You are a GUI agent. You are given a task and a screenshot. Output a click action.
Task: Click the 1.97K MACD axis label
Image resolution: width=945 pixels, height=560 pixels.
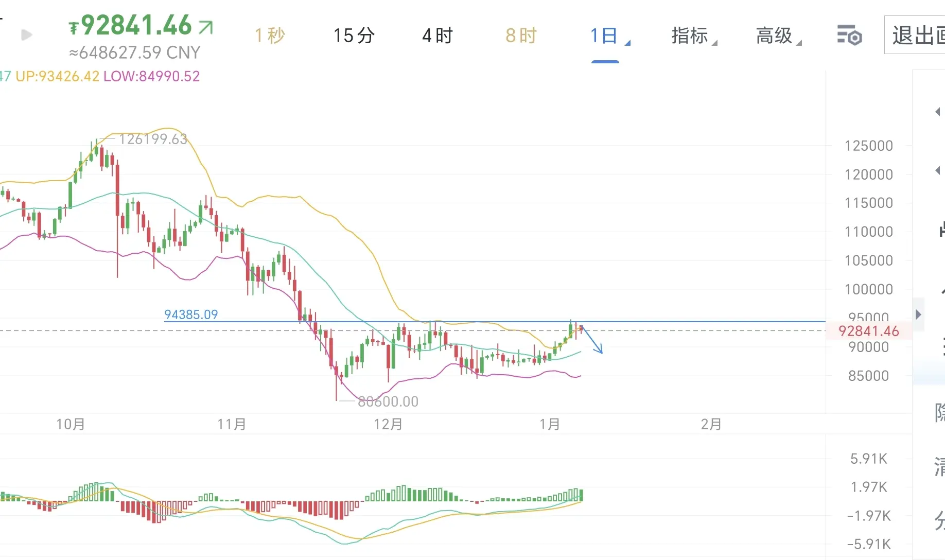click(x=869, y=487)
